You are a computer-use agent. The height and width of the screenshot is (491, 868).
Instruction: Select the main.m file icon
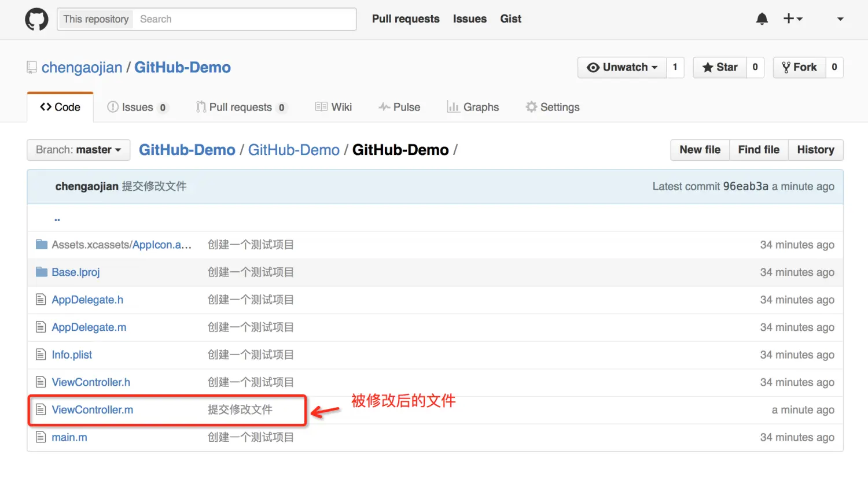pyautogui.click(x=41, y=437)
